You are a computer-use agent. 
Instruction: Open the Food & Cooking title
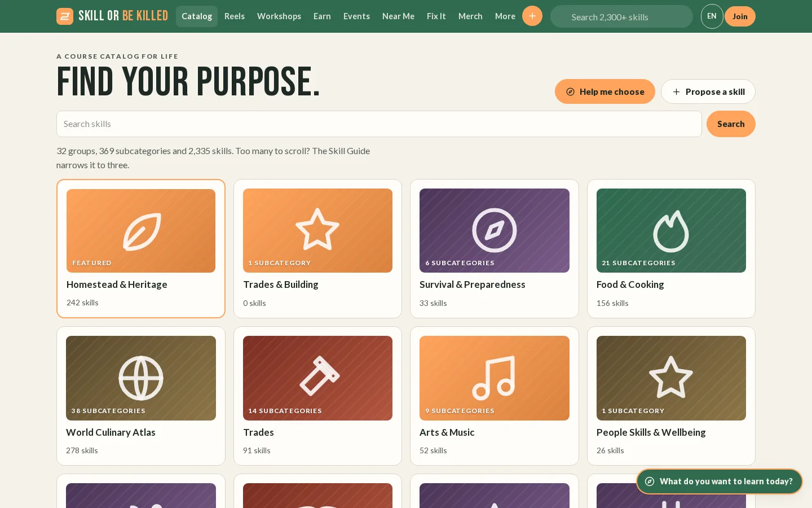coord(630,284)
